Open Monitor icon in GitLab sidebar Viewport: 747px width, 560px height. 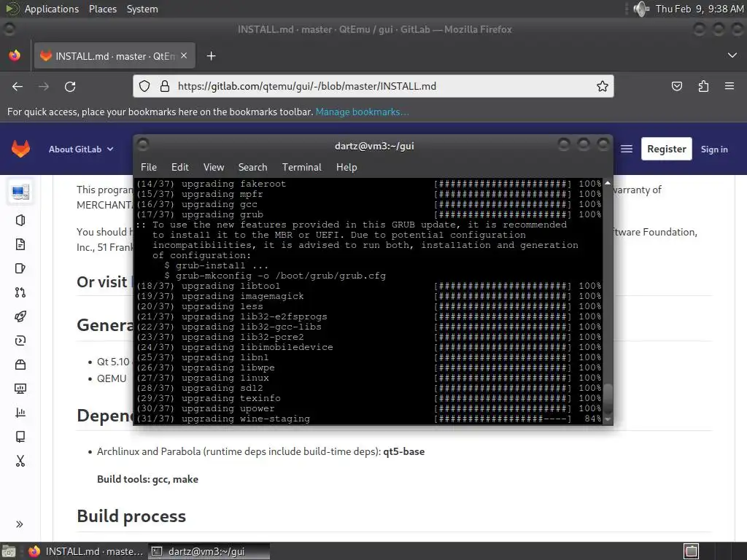pos(20,389)
